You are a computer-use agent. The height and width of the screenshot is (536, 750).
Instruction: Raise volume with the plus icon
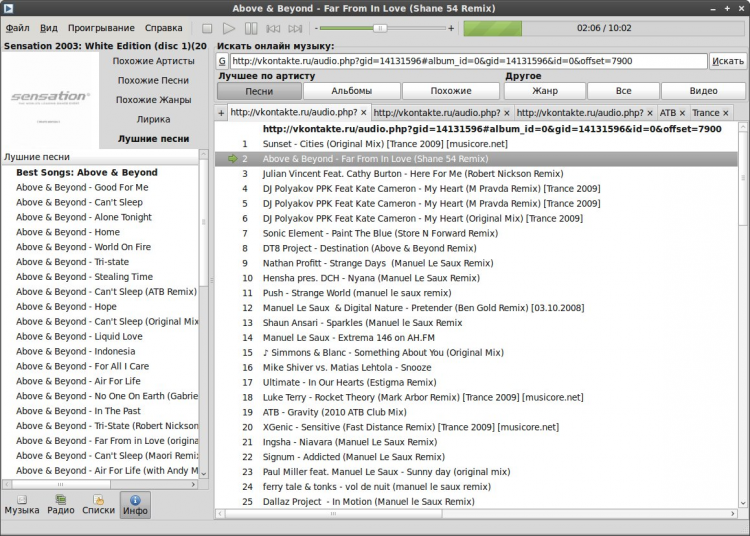pyautogui.click(x=451, y=28)
